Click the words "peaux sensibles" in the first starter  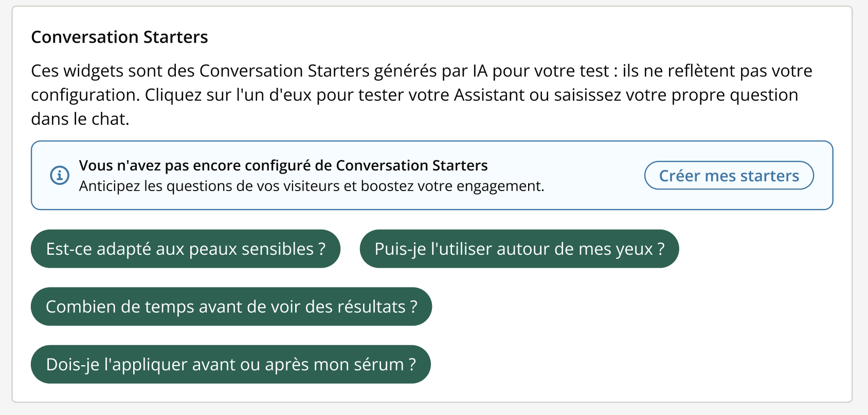click(x=251, y=249)
